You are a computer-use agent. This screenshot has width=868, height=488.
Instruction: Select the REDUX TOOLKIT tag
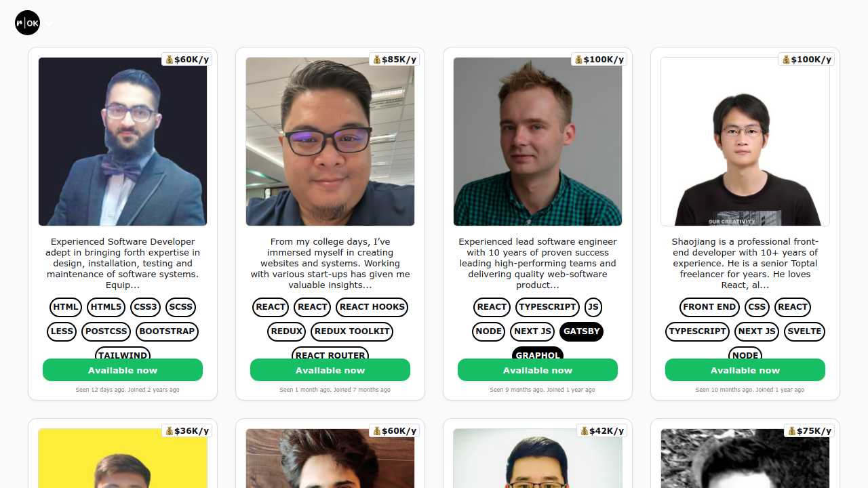(352, 331)
